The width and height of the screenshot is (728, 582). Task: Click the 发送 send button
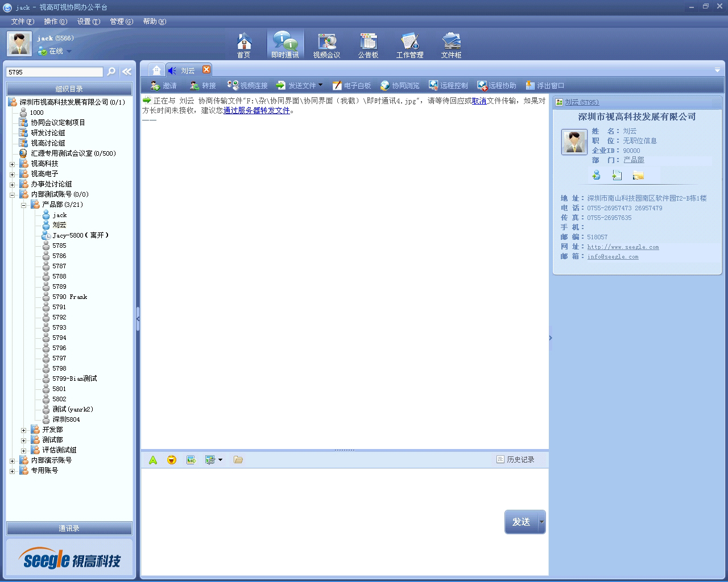point(521,522)
